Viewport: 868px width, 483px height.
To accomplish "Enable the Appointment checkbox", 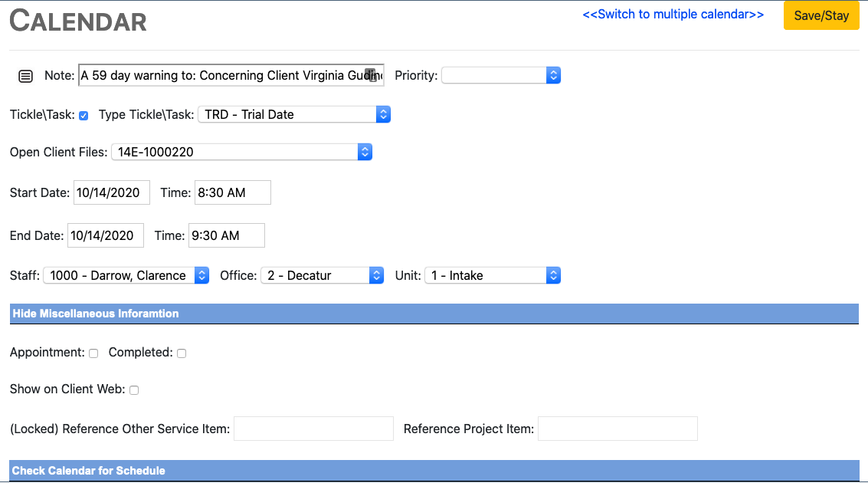I will (93, 353).
